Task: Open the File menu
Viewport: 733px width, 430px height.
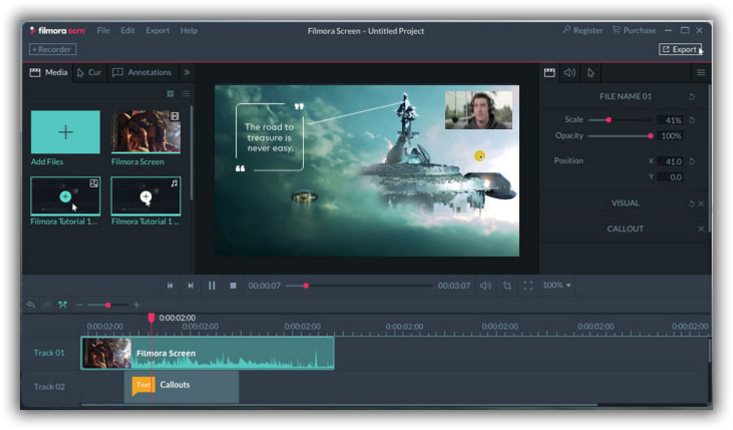Action: [103, 30]
